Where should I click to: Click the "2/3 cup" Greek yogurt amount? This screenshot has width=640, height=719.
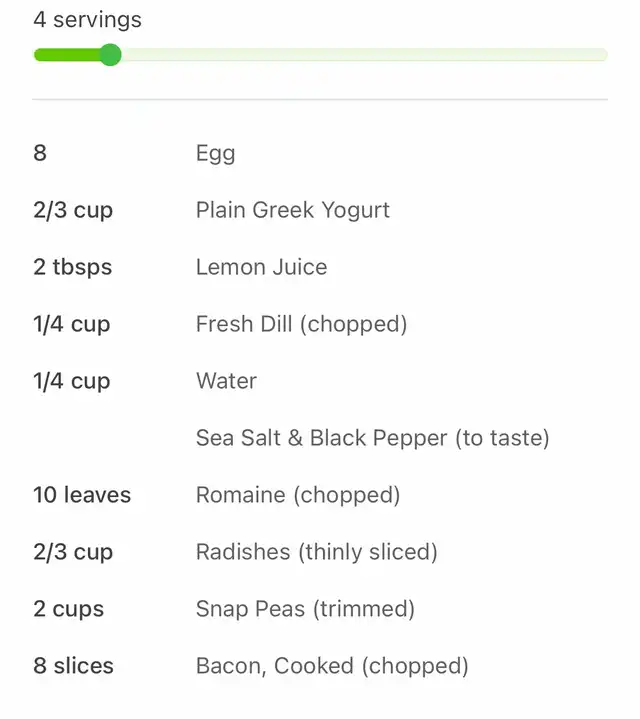tap(73, 210)
